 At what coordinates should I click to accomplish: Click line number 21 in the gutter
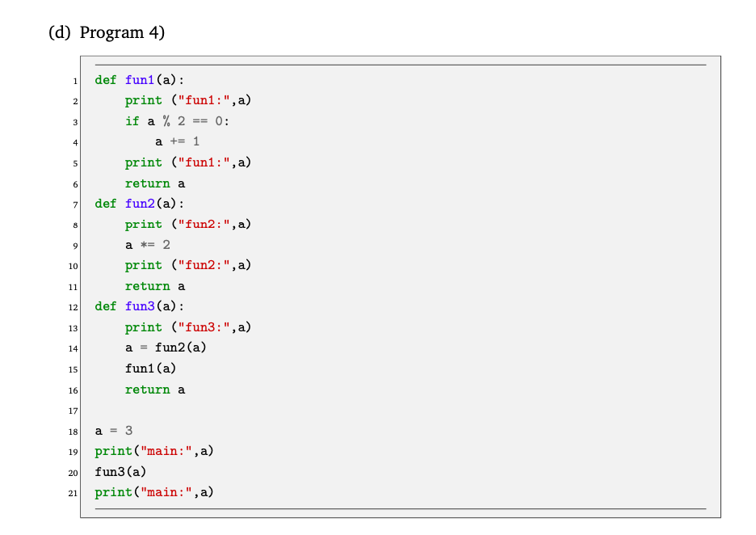73,493
